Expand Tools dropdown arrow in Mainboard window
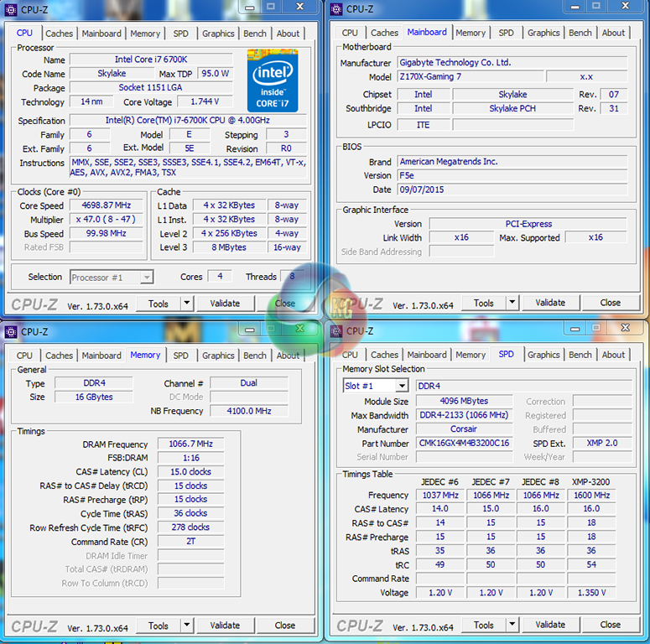Screen dimensions: 650x644 point(512,303)
